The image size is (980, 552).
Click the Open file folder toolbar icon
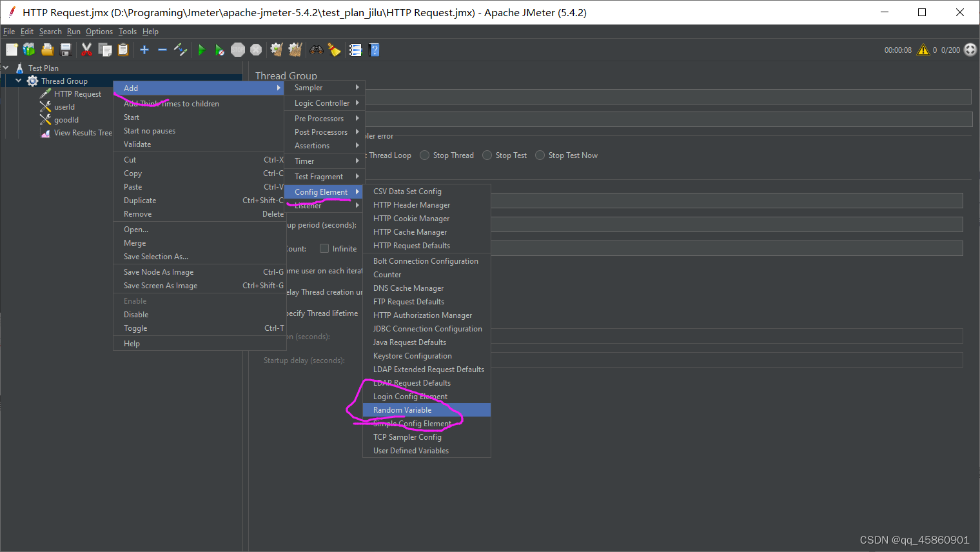(47, 50)
